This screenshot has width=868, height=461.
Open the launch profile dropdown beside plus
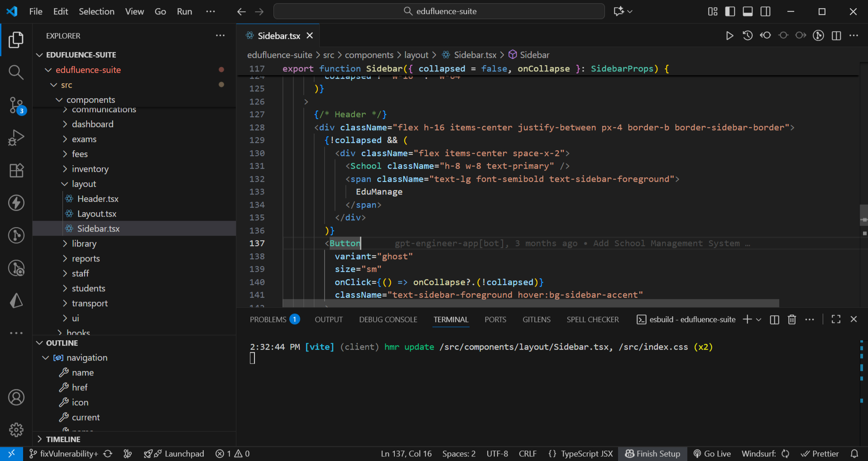pos(759,319)
